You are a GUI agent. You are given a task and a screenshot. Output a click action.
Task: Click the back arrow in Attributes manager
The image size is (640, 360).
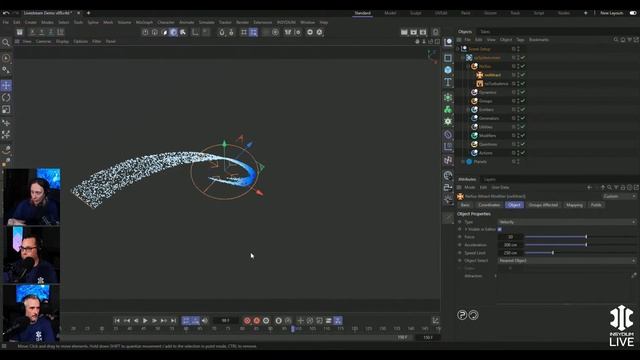[x=589, y=187]
